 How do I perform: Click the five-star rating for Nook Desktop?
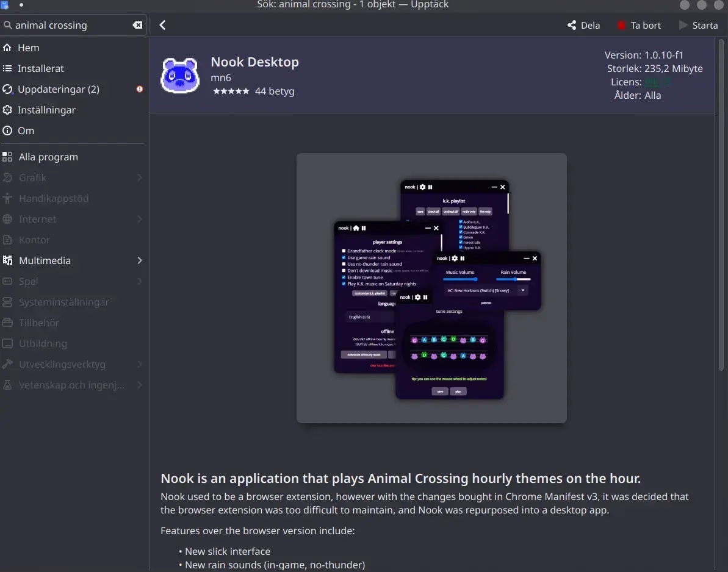pos(231,91)
